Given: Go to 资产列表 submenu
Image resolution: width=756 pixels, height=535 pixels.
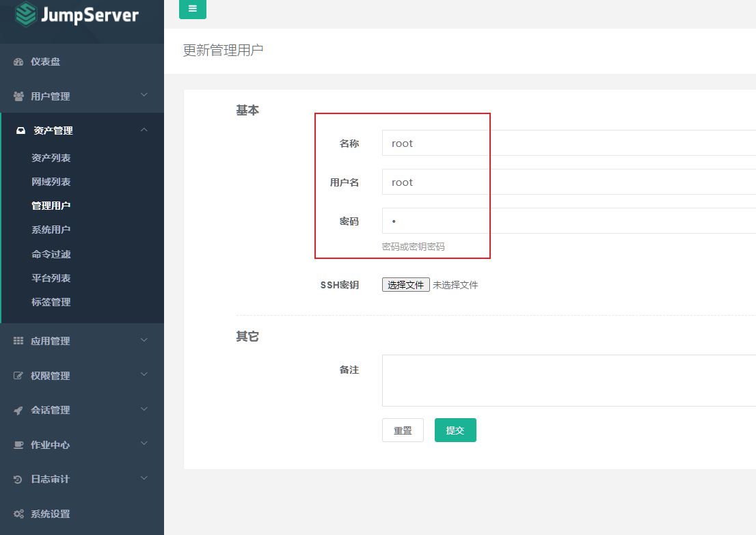Looking at the screenshot, I should point(51,158).
